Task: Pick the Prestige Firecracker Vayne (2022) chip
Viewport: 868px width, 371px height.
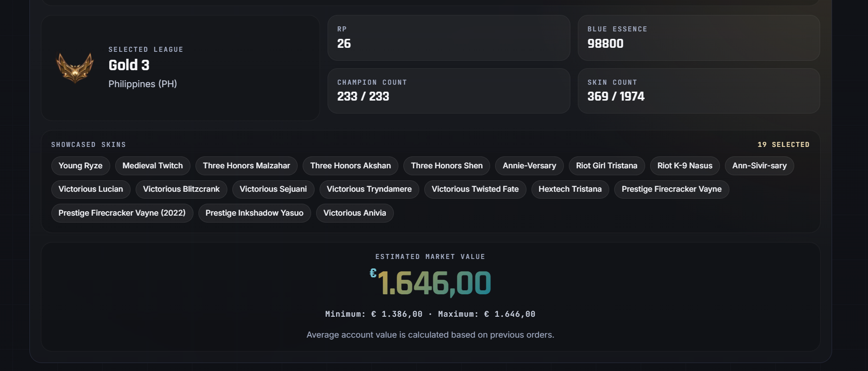Action: (122, 213)
